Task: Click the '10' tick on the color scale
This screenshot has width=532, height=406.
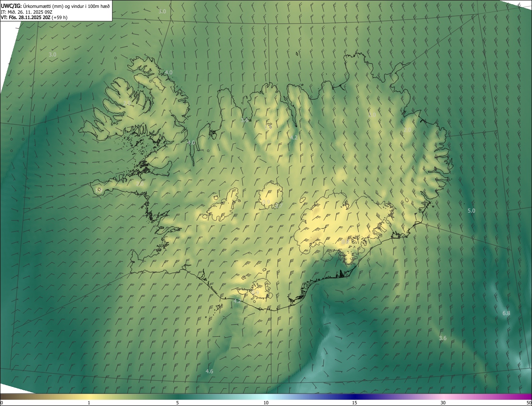Action: click(x=266, y=403)
